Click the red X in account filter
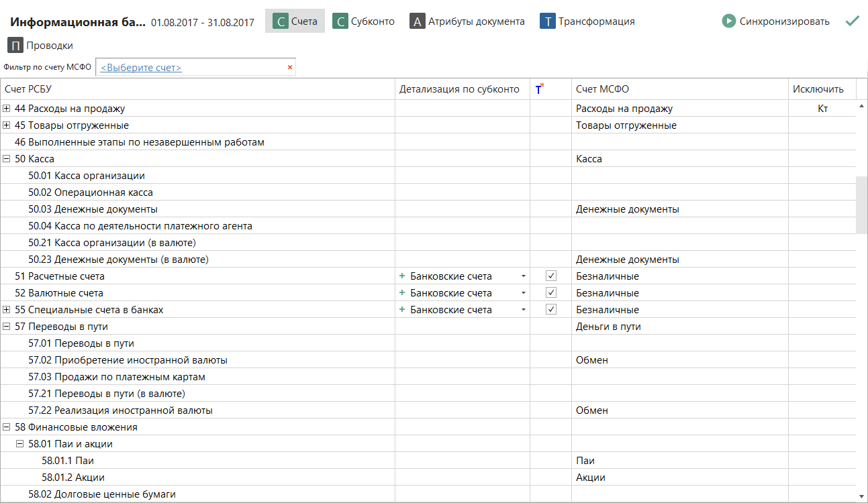The width and height of the screenshot is (868, 503). click(x=290, y=67)
